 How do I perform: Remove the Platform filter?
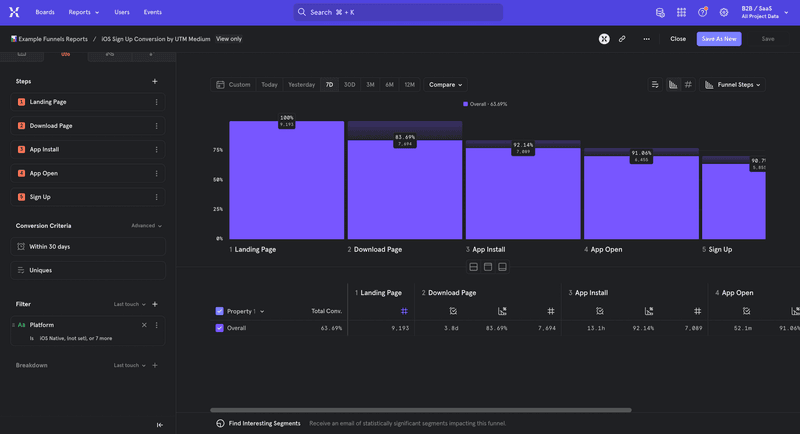[144, 325]
